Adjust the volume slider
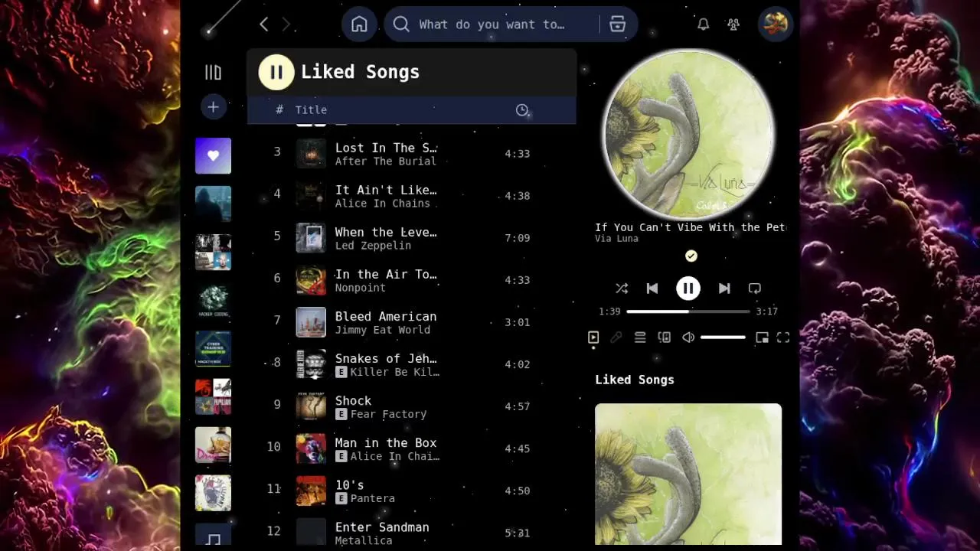This screenshot has width=980, height=551. [x=723, y=337]
